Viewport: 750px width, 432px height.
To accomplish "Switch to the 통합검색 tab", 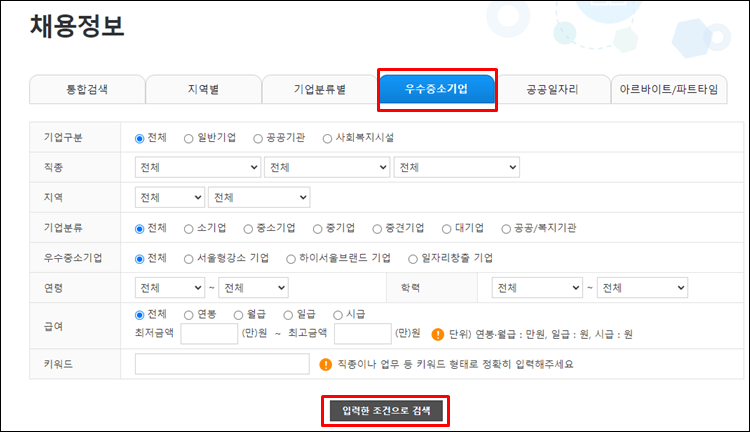I will [x=86, y=89].
